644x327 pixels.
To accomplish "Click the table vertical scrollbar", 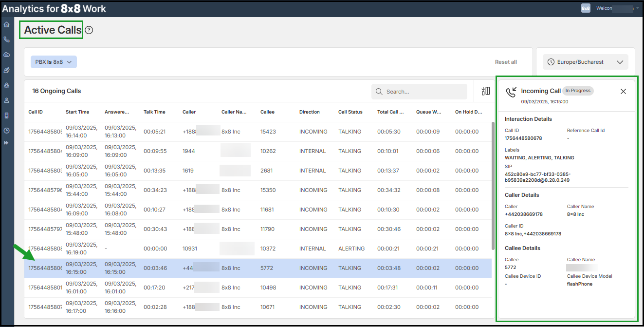I will pos(493,185).
